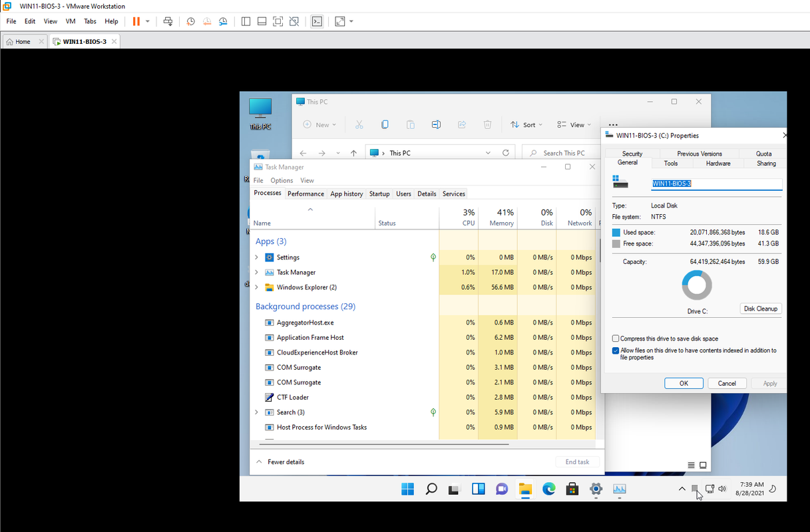Open Startup tab in Task Manager
810x532 pixels.
pos(379,194)
